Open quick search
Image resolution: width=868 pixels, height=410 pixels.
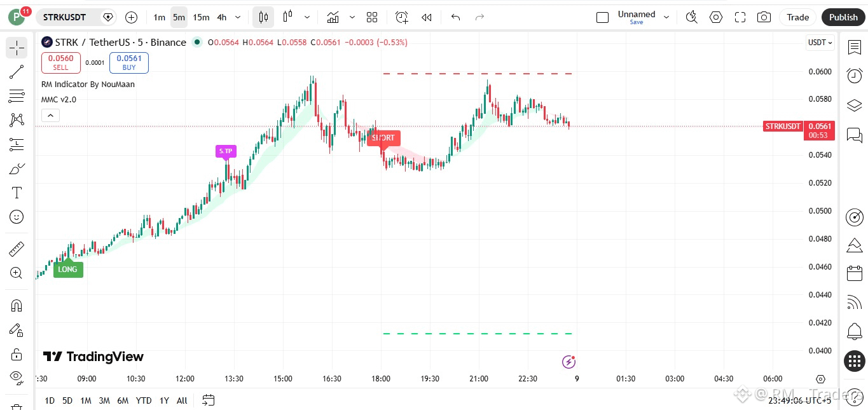[692, 17]
